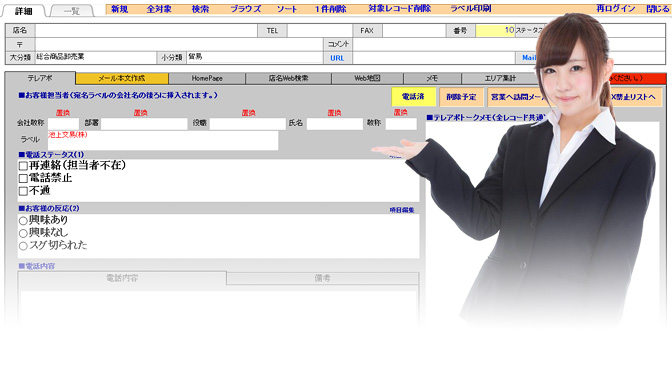Click 置換 above 部署 field

[141, 113]
